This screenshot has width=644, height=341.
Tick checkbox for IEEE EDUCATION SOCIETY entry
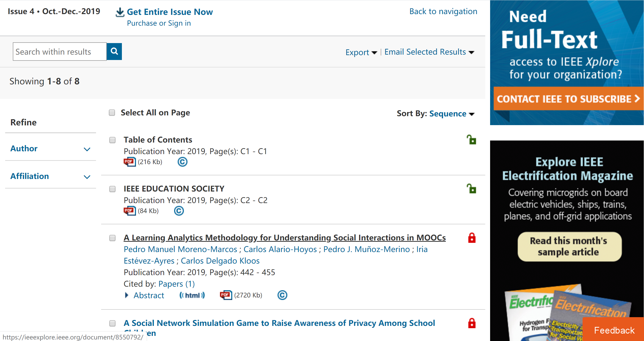[x=112, y=189]
